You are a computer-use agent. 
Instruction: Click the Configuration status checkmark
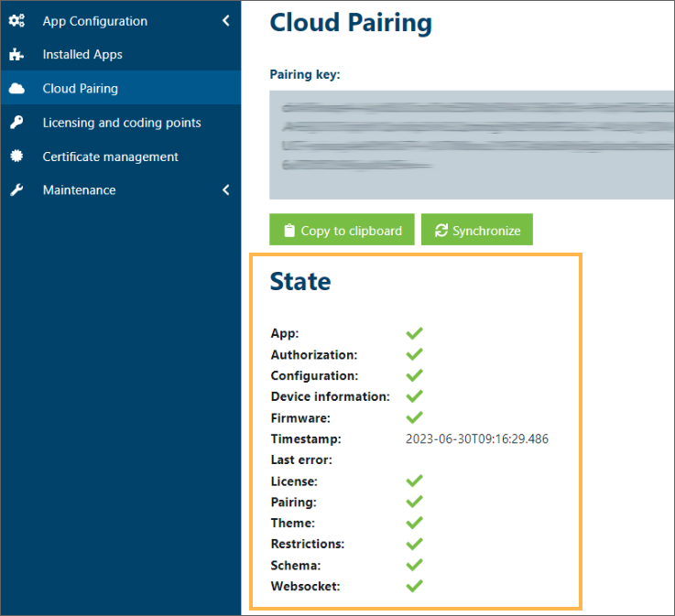[x=415, y=375]
